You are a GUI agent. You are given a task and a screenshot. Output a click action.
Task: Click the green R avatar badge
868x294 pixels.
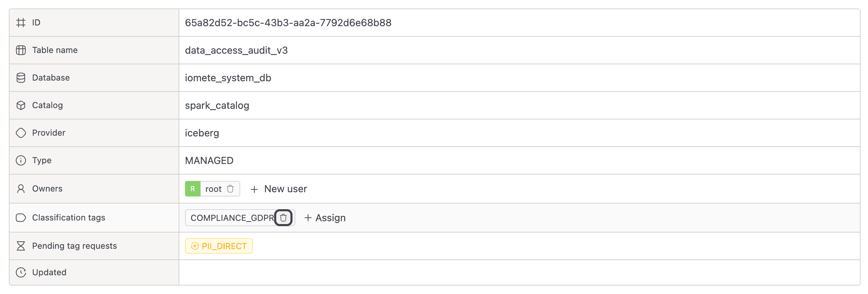[x=193, y=189]
